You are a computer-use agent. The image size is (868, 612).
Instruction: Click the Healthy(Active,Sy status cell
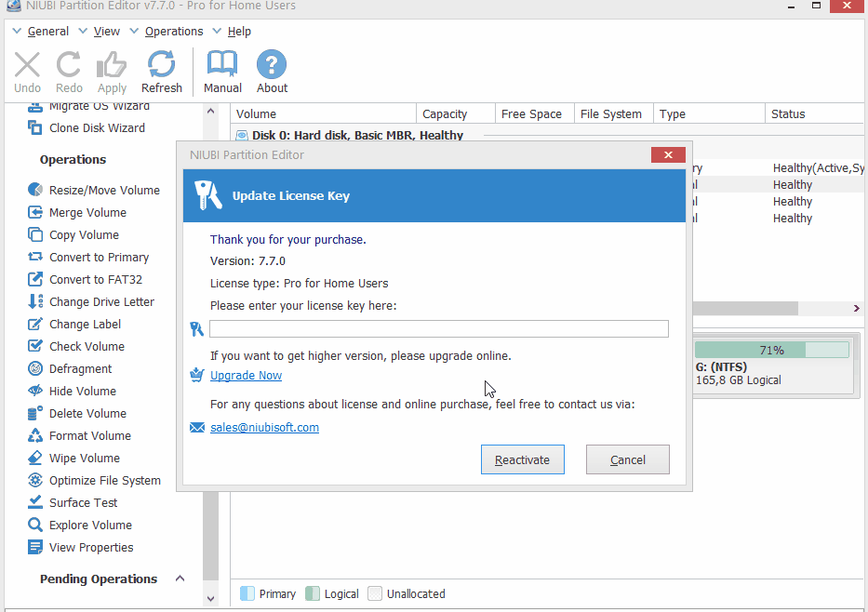click(818, 168)
